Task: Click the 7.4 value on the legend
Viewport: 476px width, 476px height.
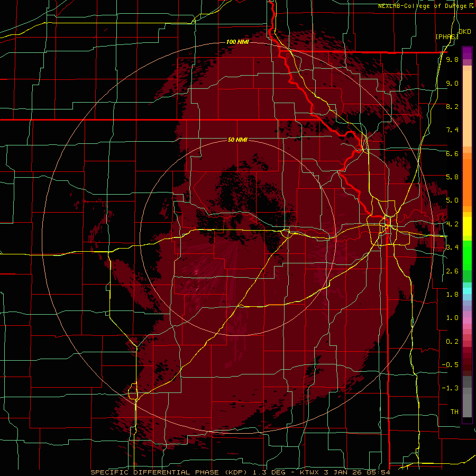Action: point(452,130)
